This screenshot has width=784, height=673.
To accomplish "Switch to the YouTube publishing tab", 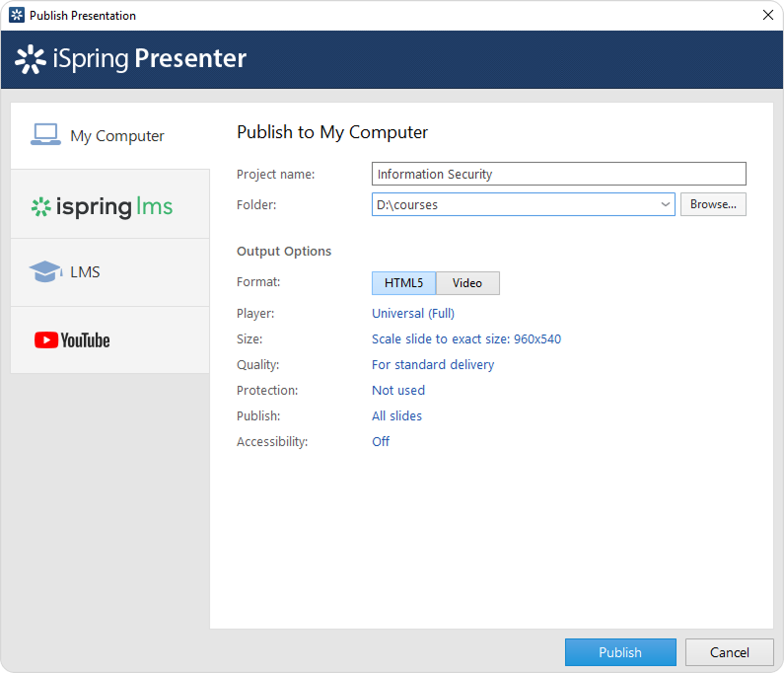I will tap(110, 340).
